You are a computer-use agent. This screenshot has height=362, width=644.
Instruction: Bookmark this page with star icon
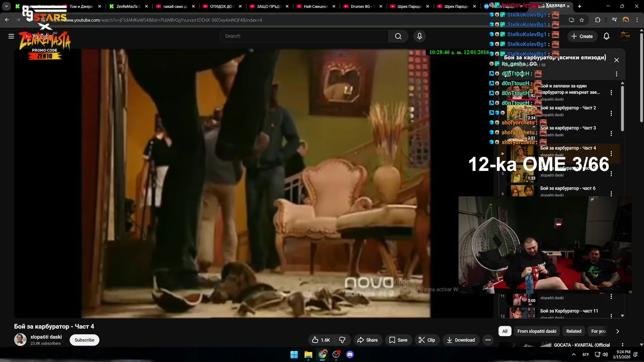582,20
